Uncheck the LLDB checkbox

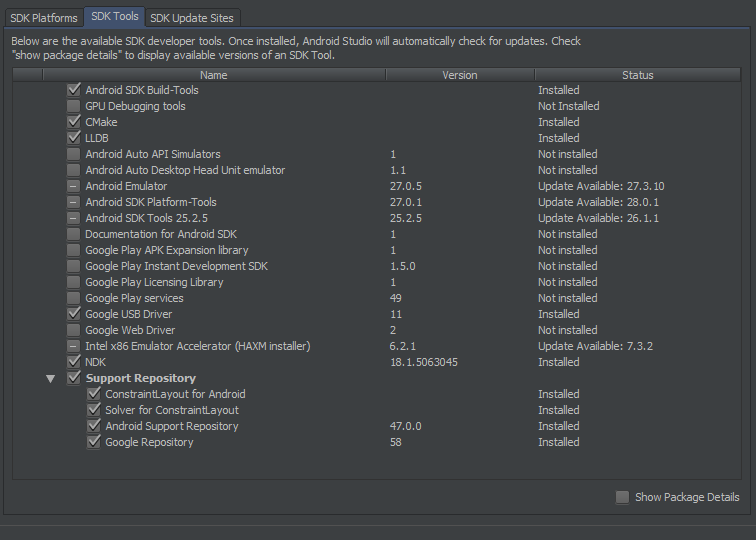click(74, 137)
